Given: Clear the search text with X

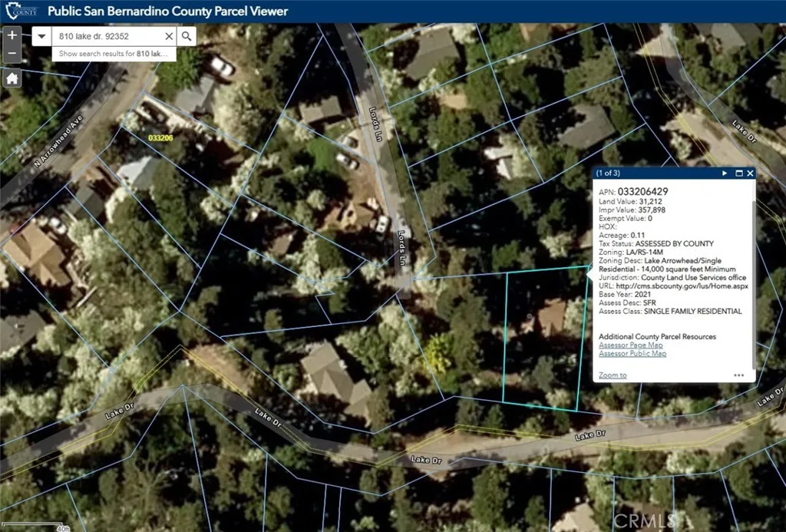Looking at the screenshot, I should click(x=169, y=36).
